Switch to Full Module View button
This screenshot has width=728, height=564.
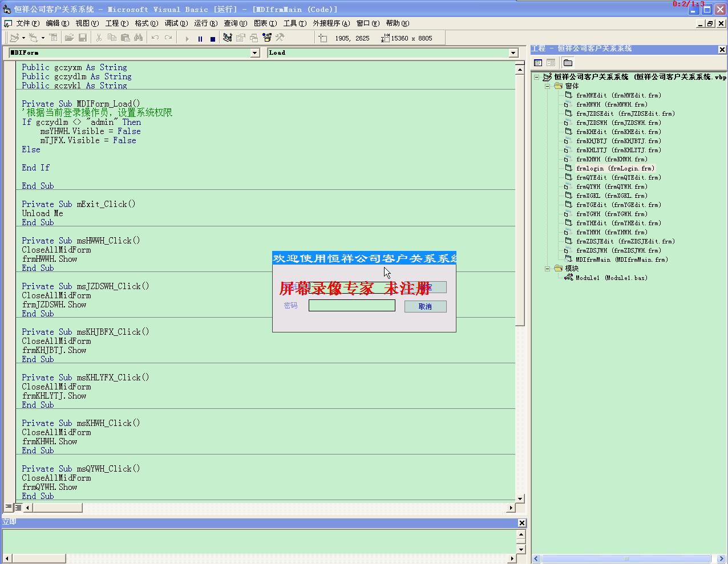tap(18, 507)
